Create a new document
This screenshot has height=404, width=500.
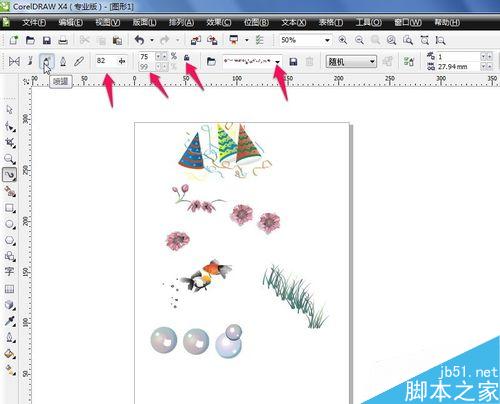[14, 40]
